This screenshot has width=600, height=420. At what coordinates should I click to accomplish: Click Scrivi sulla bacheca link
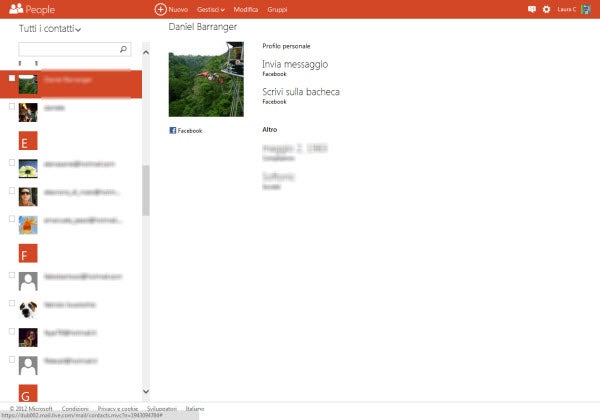pos(301,92)
